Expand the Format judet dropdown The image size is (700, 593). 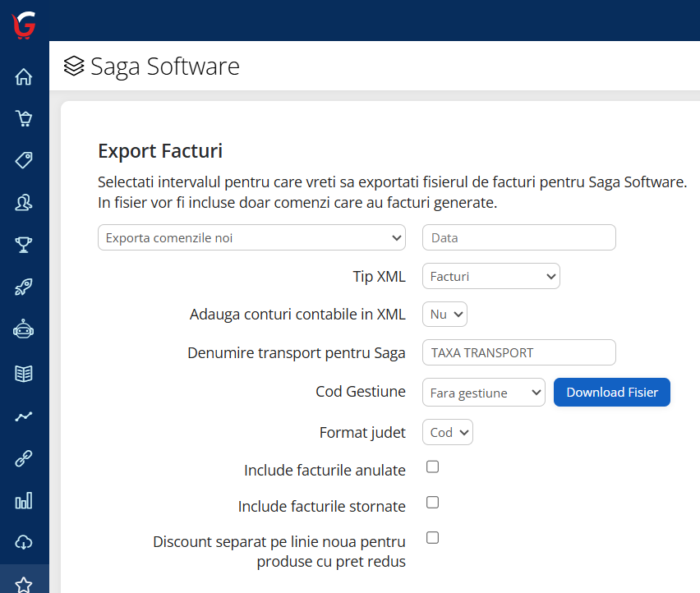coord(447,431)
